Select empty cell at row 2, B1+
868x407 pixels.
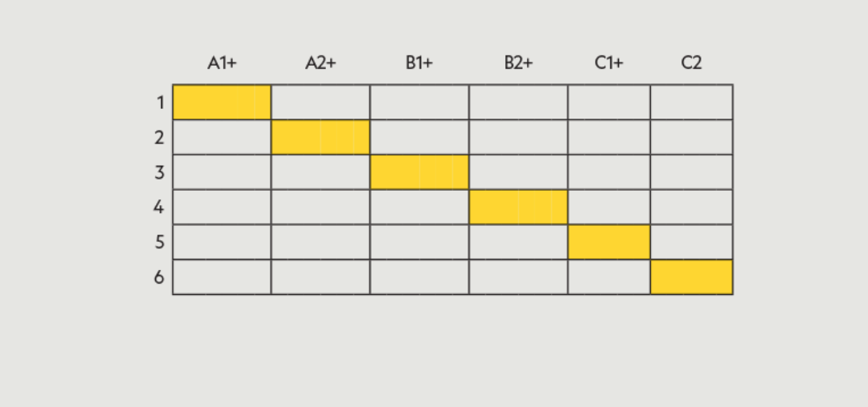[x=419, y=137]
